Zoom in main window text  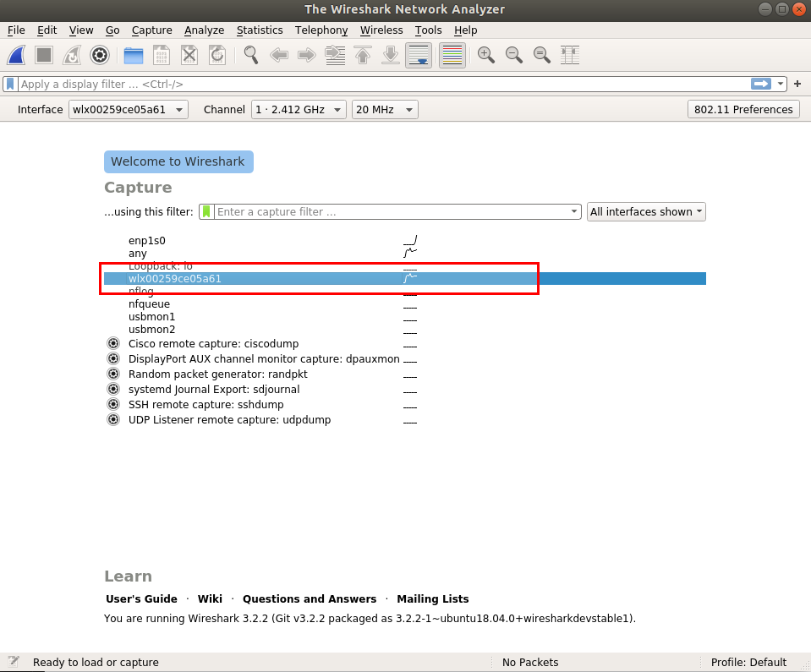[x=486, y=55]
